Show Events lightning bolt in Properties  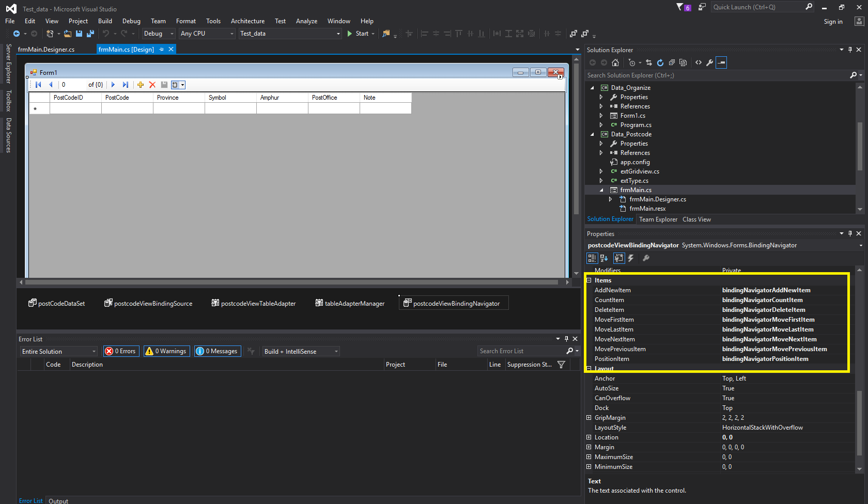click(x=631, y=258)
